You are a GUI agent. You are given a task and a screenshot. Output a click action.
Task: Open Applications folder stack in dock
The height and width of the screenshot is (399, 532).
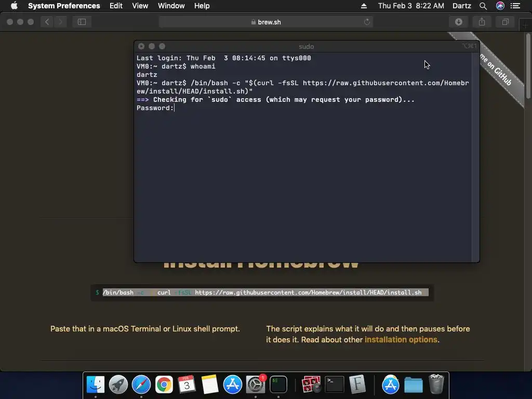coord(390,384)
